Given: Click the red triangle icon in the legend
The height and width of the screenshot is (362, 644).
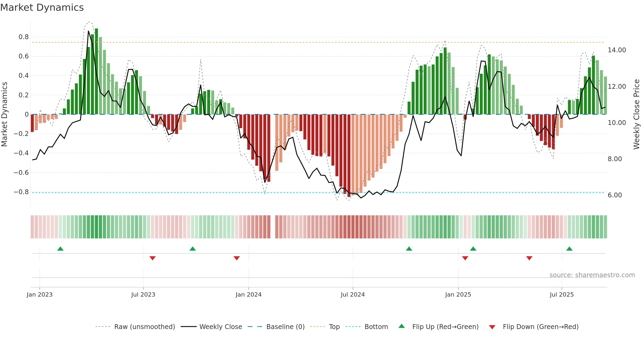Looking at the screenshot, I should [x=492, y=327].
